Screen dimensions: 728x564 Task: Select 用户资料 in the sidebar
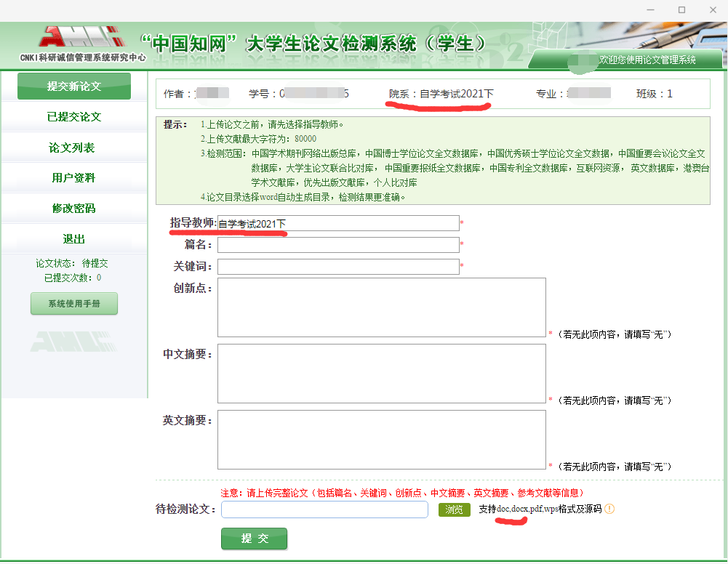pyautogui.click(x=74, y=178)
